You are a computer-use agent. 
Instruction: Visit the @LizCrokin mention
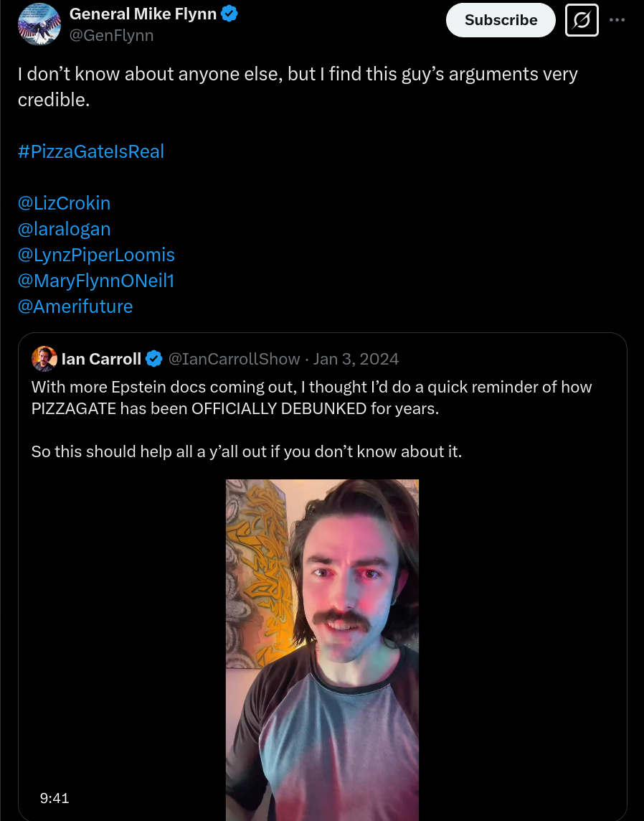(x=65, y=203)
